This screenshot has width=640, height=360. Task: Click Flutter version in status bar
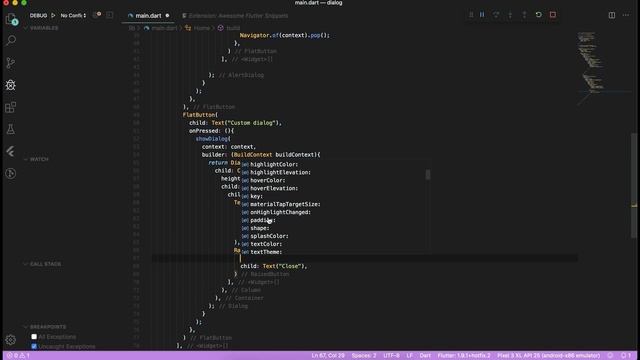(x=464, y=356)
